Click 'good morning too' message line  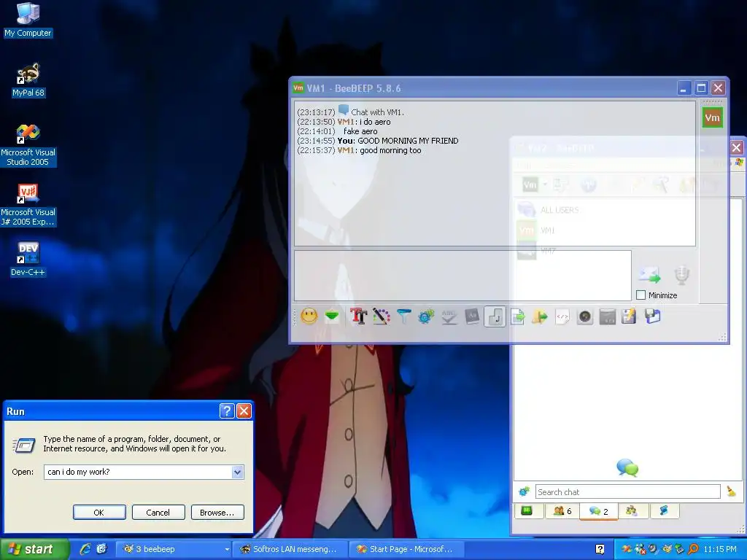(359, 150)
